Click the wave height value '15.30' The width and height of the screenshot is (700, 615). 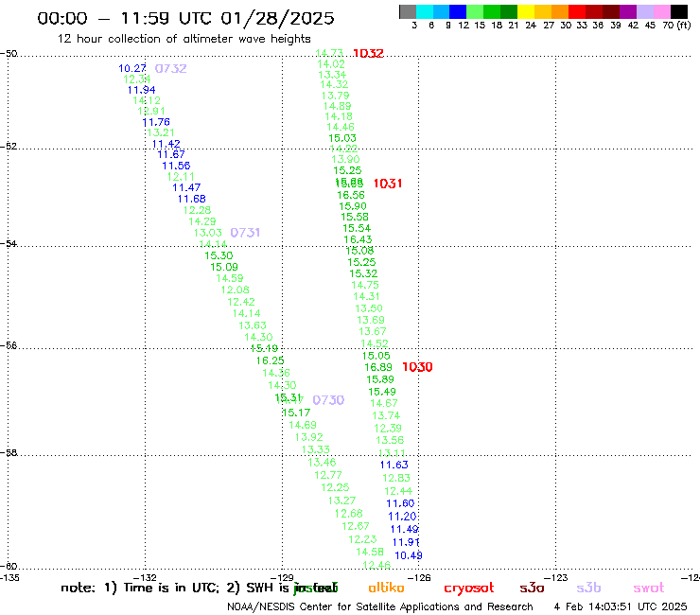pos(219,255)
